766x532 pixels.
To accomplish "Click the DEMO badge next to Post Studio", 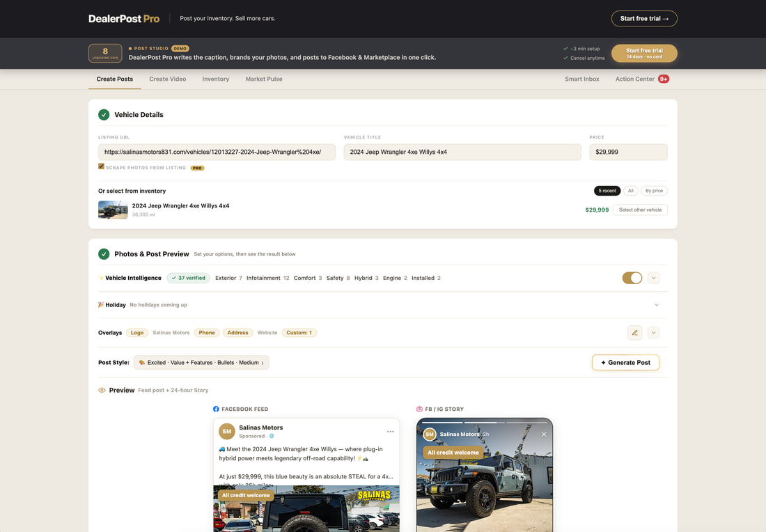I will (180, 48).
